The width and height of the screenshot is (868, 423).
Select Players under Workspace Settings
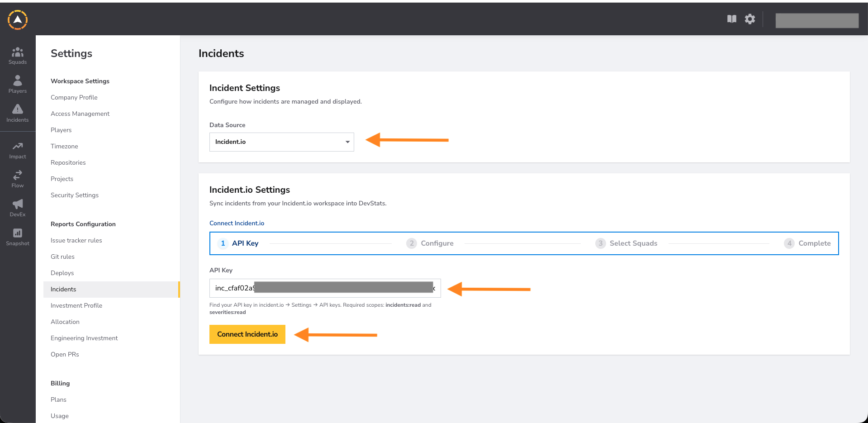click(61, 130)
